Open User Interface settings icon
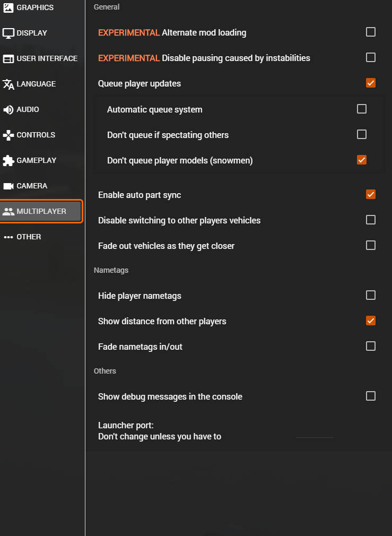This screenshot has height=536, width=392. pyautogui.click(x=8, y=59)
